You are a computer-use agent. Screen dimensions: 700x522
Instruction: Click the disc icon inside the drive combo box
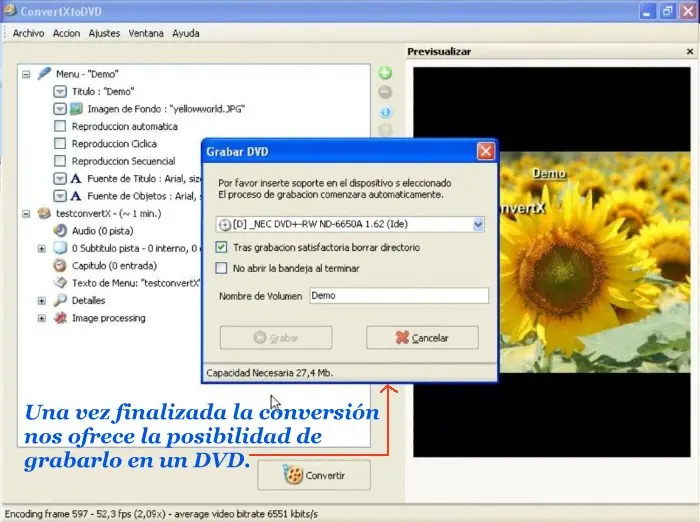click(x=225, y=225)
